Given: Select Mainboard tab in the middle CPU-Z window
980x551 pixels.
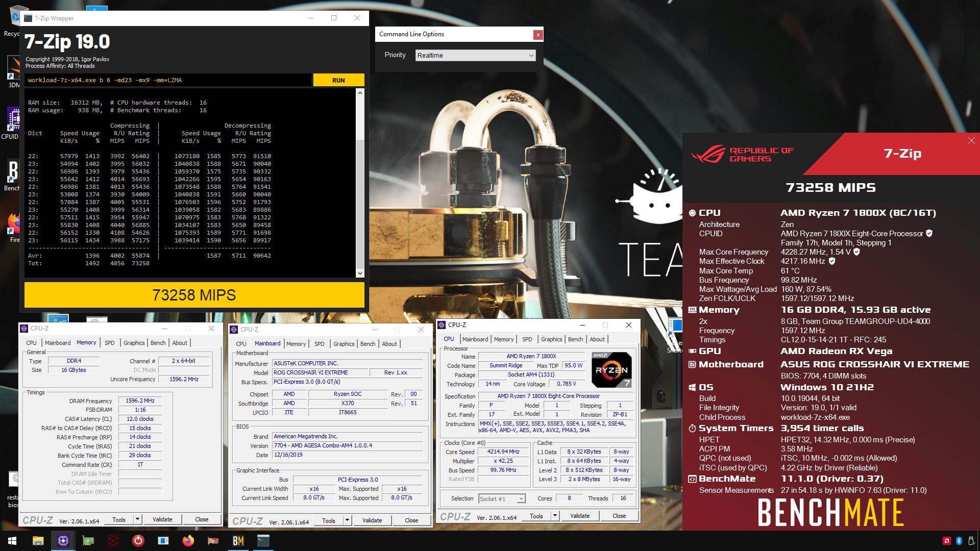Looking at the screenshot, I should pyautogui.click(x=267, y=344).
